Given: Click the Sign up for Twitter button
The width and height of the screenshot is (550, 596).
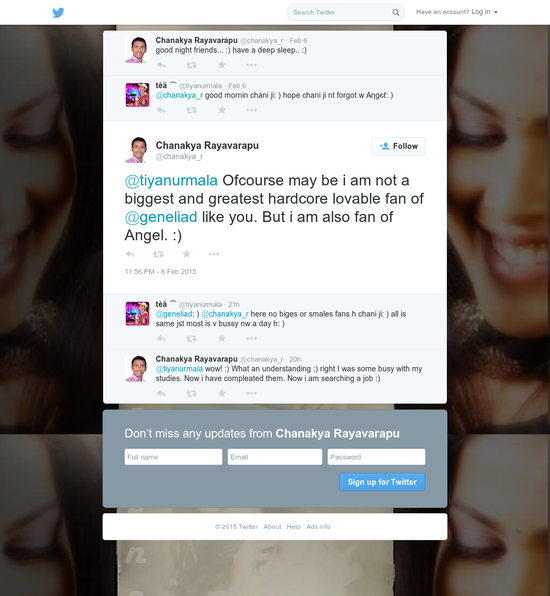Looking at the screenshot, I should click(x=382, y=482).
